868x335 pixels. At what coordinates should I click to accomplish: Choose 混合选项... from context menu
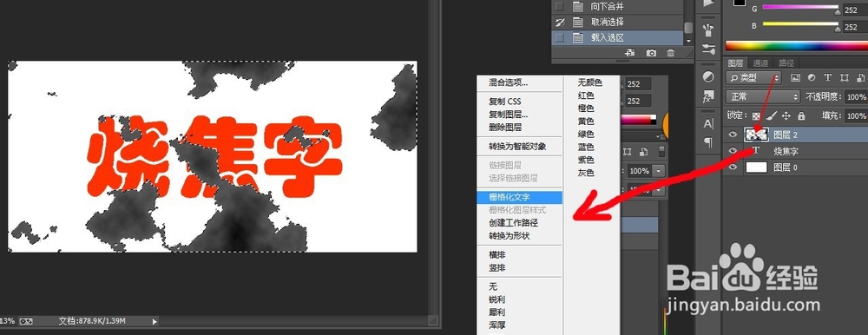508,83
